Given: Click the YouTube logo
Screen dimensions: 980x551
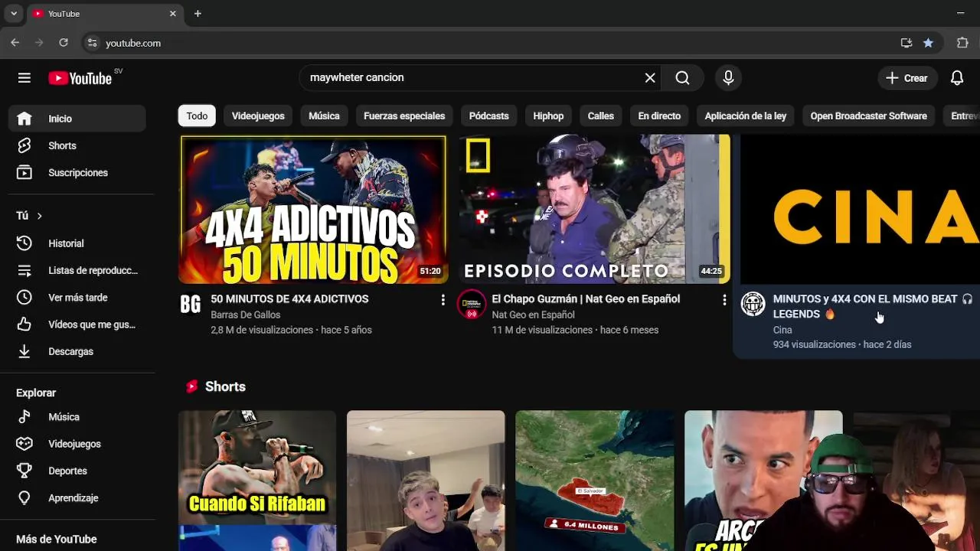Looking at the screenshot, I should [80, 78].
